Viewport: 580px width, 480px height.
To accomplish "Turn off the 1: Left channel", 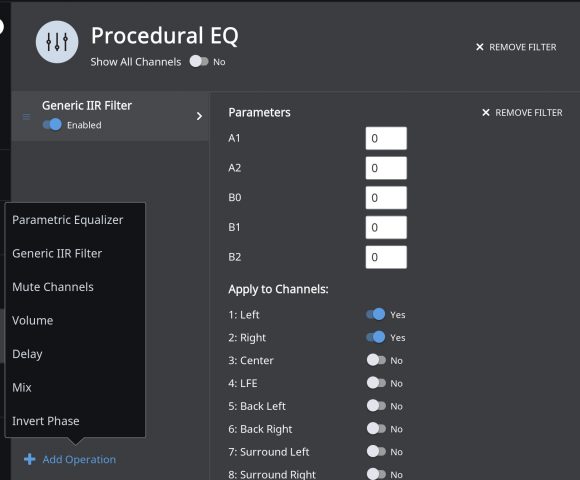I will pos(375,314).
